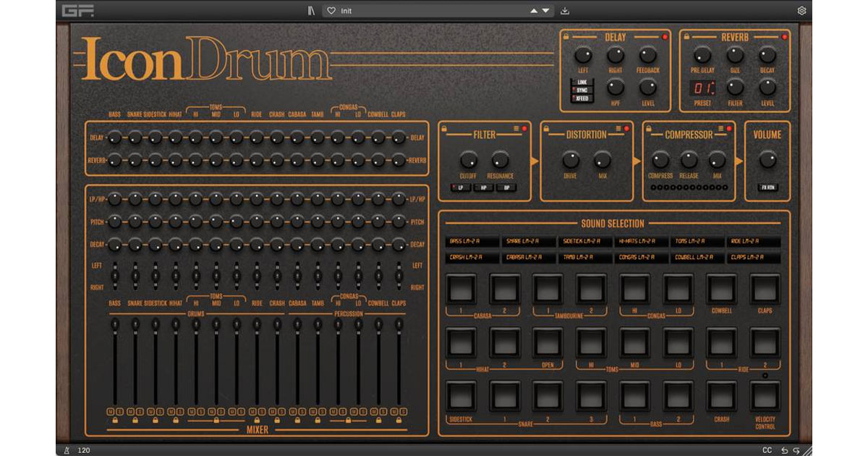This screenshot has height=456, width=868.
Task: Toggle XFEED in the Delay section
Action: tap(582, 97)
